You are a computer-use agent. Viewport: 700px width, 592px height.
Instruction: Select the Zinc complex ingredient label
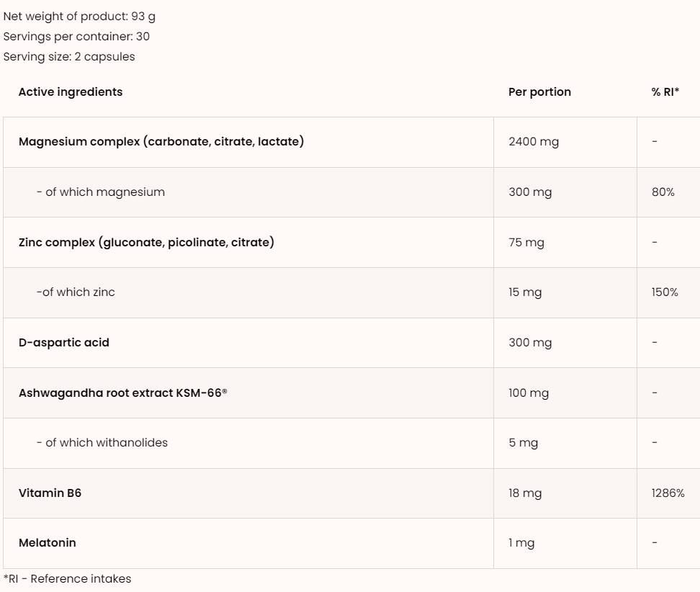[x=146, y=242]
